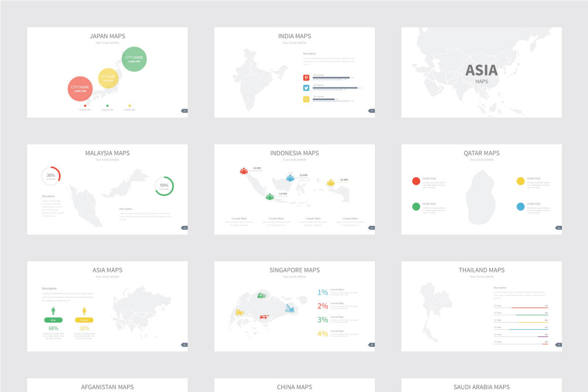Select the yellow people icon on Indonesia map
Viewport: 588px width, 392px height.
tap(331, 183)
